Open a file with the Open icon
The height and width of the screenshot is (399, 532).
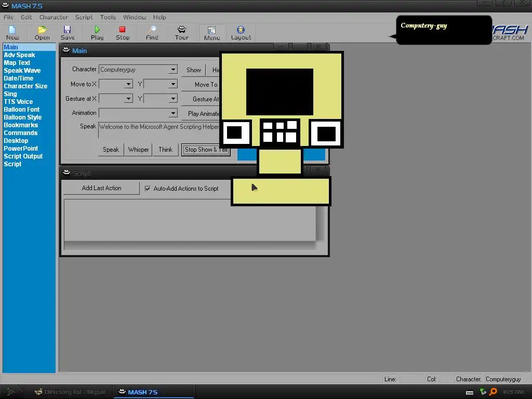click(42, 33)
